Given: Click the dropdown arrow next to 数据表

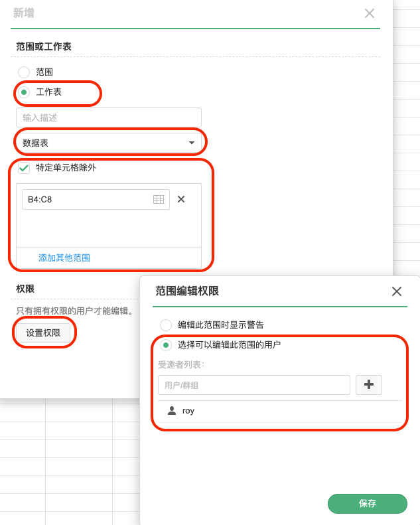Looking at the screenshot, I should [x=192, y=143].
